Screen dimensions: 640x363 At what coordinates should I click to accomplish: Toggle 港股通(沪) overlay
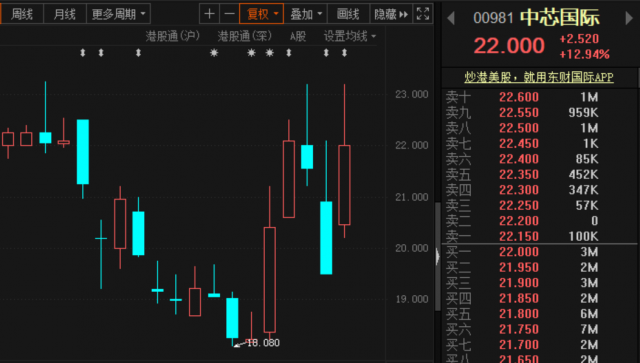(x=173, y=36)
